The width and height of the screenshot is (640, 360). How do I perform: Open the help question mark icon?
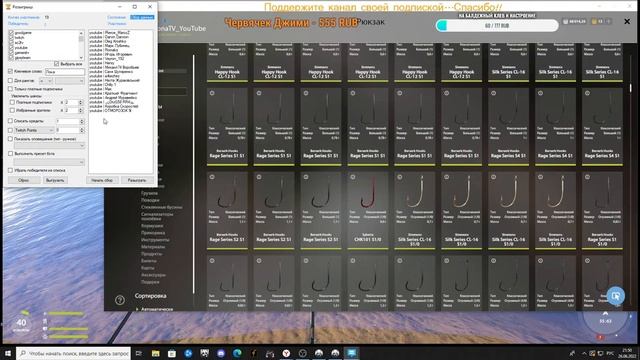point(120,300)
